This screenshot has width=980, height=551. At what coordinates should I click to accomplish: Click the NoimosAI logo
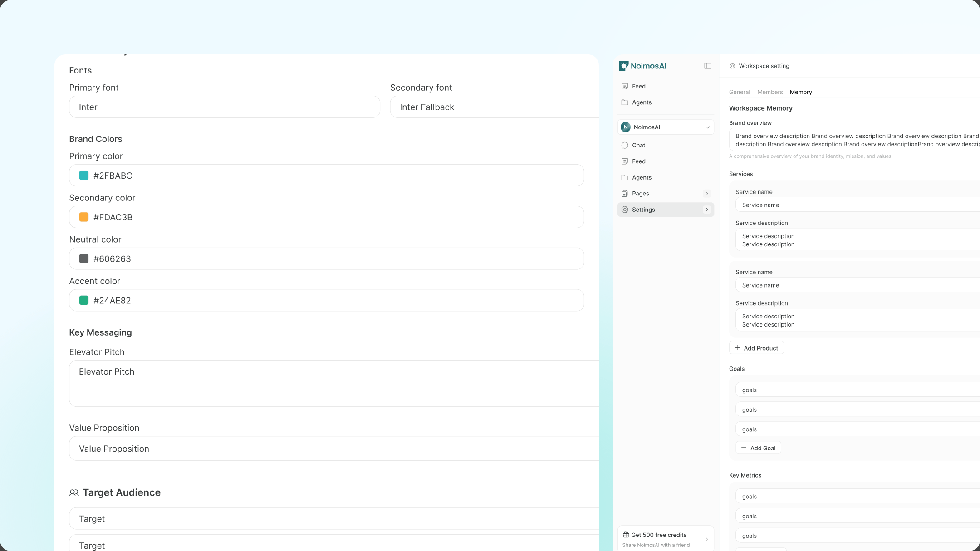[x=642, y=66]
